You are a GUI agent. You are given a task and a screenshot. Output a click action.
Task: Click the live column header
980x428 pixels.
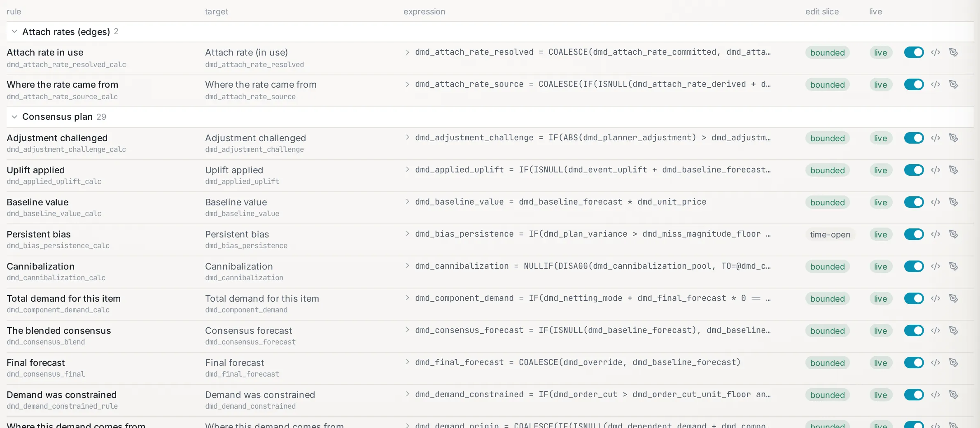click(x=875, y=12)
